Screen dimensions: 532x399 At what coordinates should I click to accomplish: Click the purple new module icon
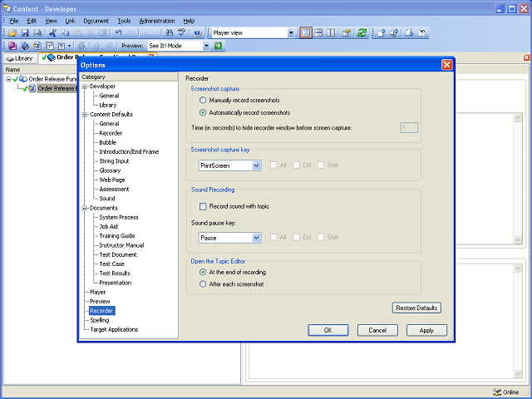click(x=12, y=46)
